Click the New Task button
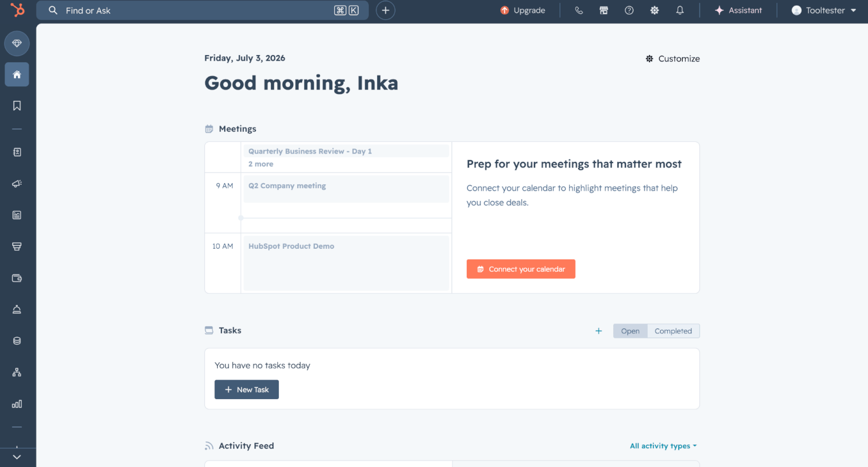 [246, 390]
